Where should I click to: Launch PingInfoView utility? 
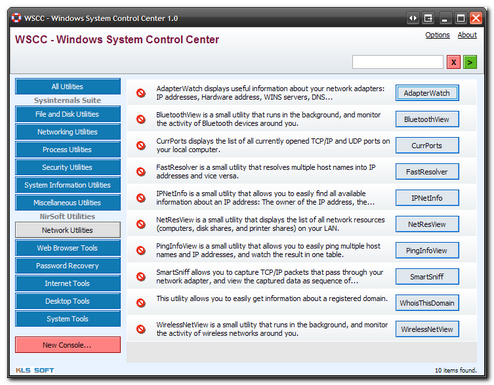click(x=427, y=250)
